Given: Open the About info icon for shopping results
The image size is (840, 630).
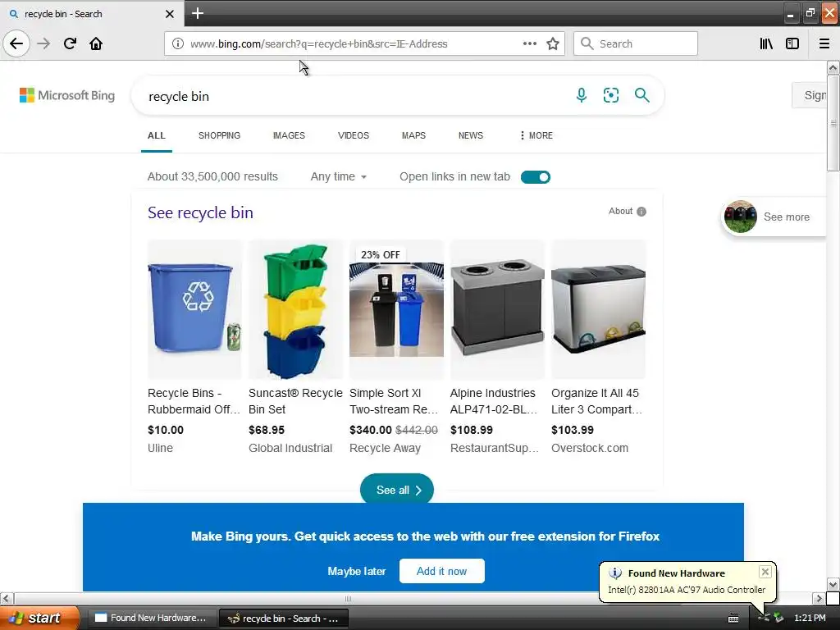Looking at the screenshot, I should coord(641,212).
